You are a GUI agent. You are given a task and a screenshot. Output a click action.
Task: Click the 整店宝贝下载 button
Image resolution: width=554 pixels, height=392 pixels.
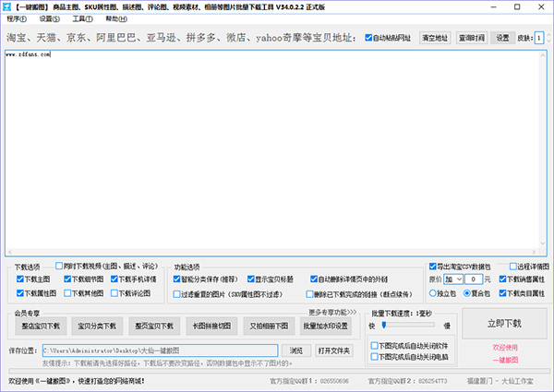(x=42, y=326)
